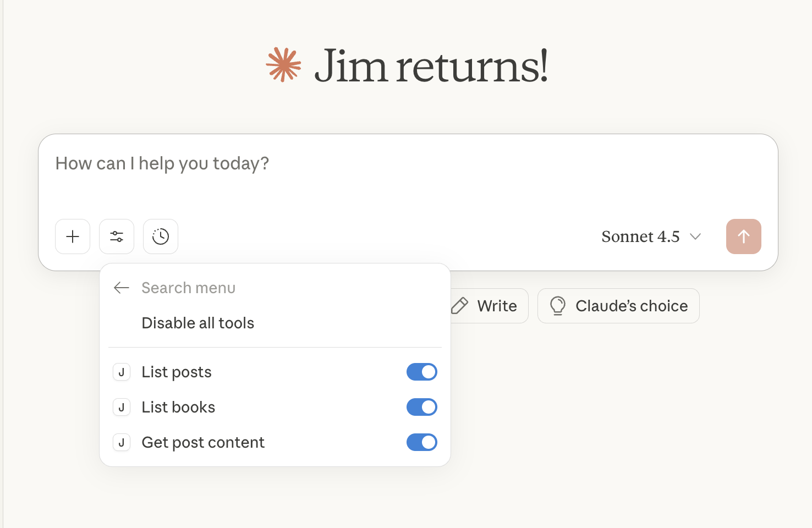Screen dimensions: 812x528
Task: Click the plus attachment icon
Action: coord(73,237)
